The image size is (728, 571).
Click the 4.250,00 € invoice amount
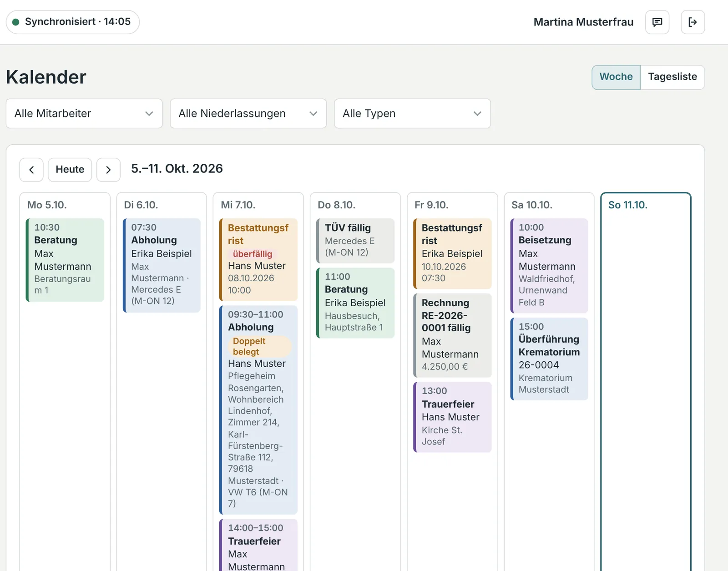(445, 367)
